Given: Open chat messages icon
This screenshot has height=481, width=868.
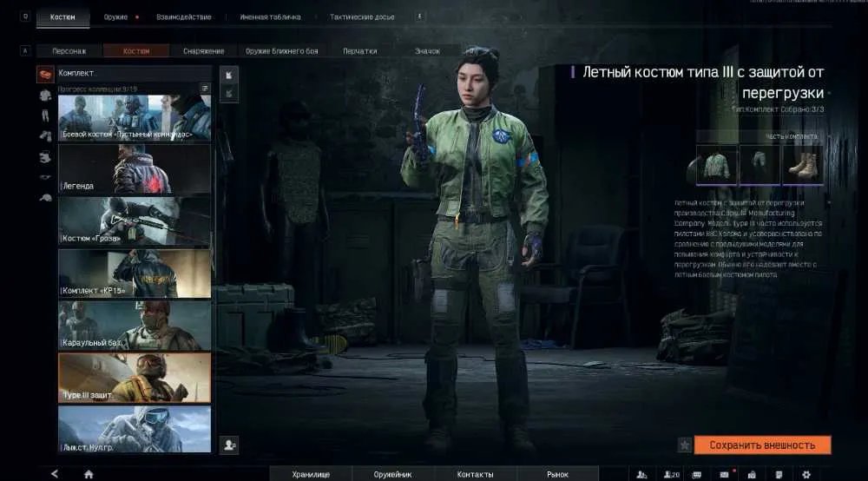Looking at the screenshot, I should click(x=697, y=474).
